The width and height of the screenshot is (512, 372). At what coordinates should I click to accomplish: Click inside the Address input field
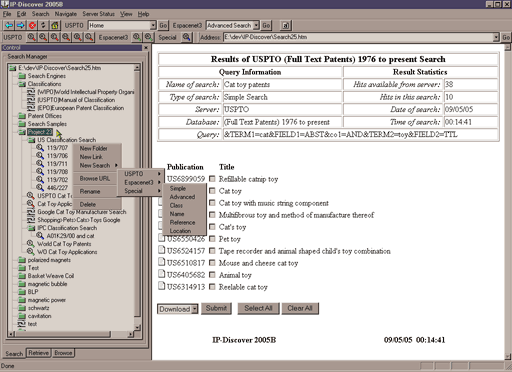tap(358, 37)
